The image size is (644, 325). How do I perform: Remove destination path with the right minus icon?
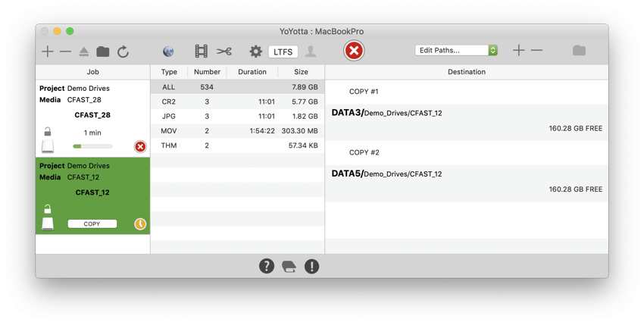tap(536, 50)
